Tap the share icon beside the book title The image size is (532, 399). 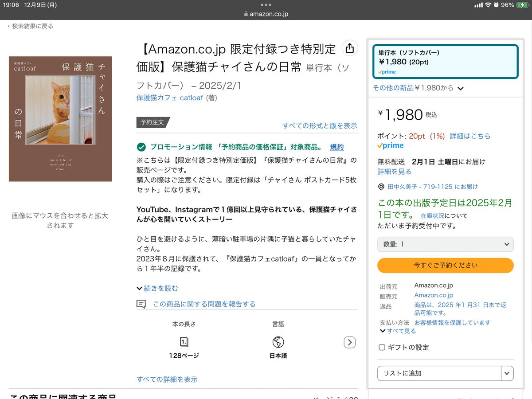point(350,48)
